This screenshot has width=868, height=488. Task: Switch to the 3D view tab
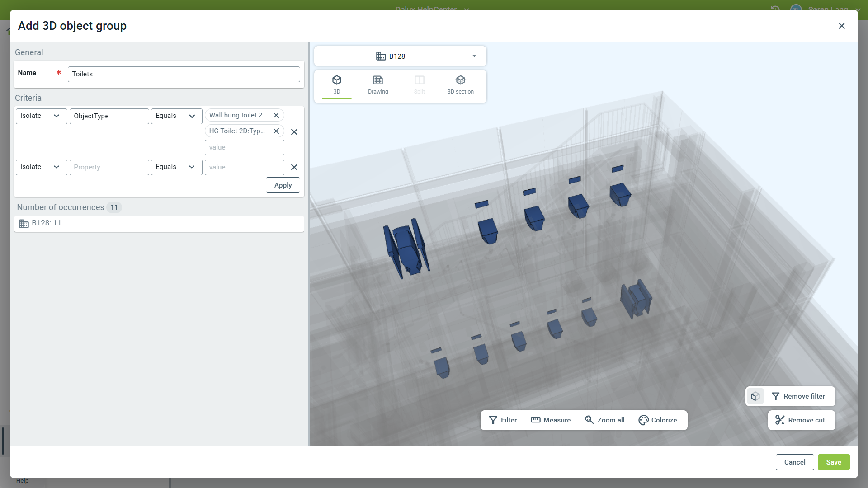tap(336, 85)
